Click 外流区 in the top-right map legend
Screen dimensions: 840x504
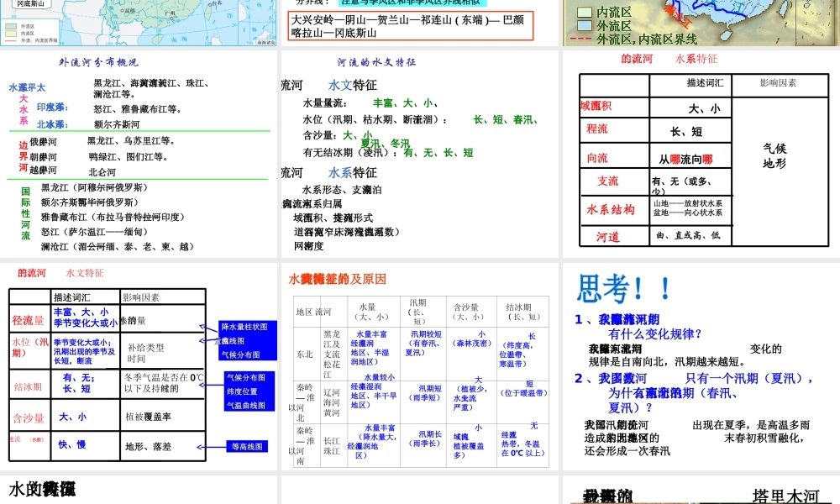[x=614, y=26]
